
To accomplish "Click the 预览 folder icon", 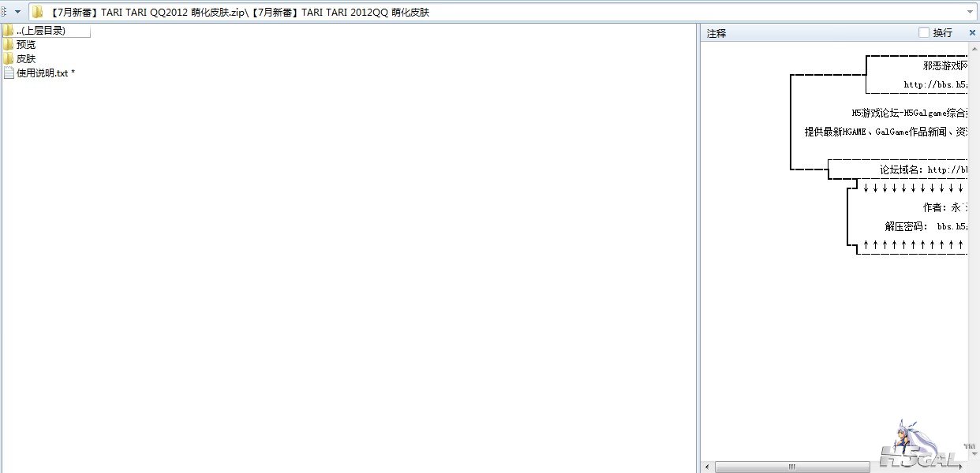I will (9, 45).
